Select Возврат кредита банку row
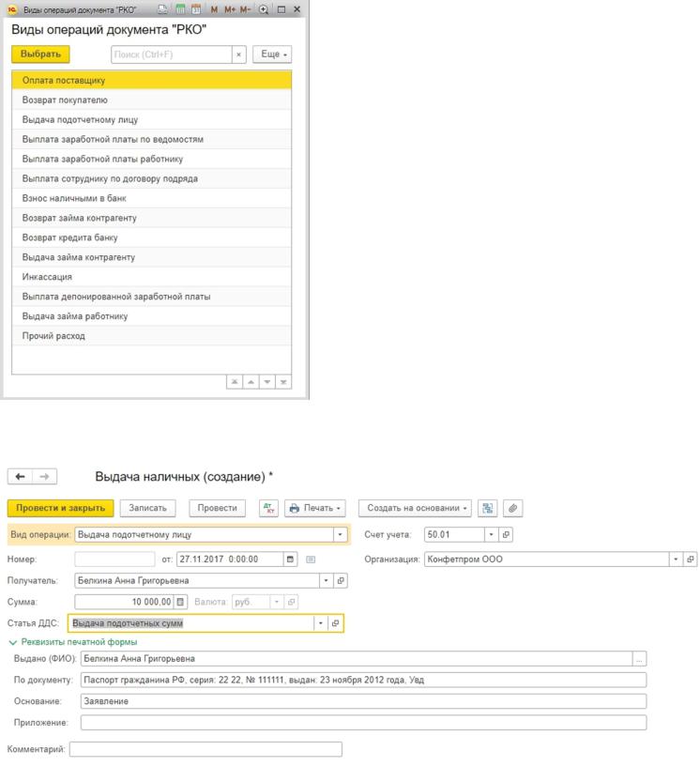The image size is (700, 782). click(x=152, y=238)
